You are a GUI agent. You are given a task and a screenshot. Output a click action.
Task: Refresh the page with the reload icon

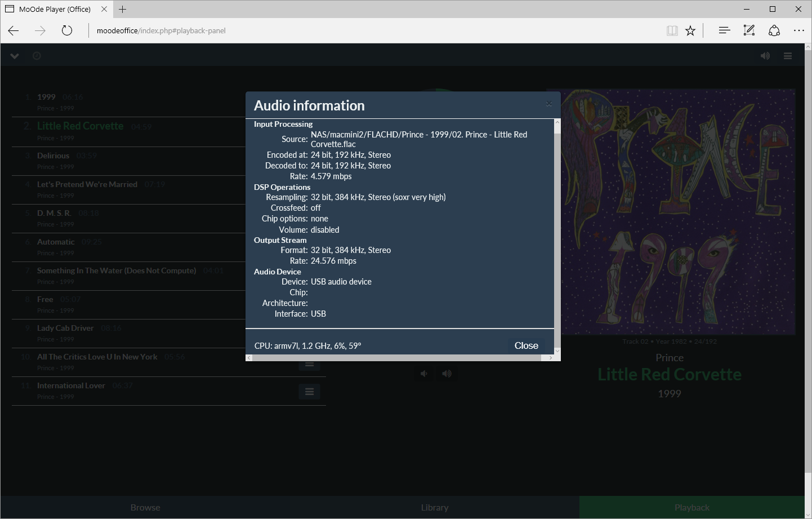(67, 30)
